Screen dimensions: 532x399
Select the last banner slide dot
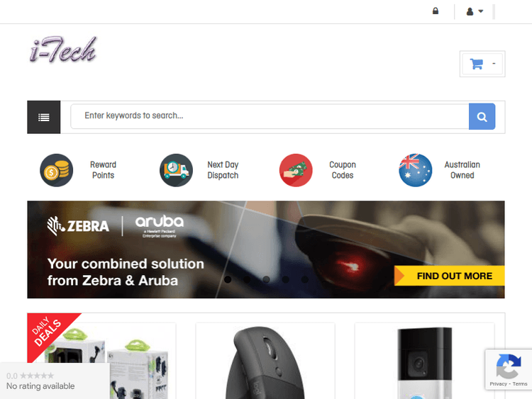coord(305,279)
